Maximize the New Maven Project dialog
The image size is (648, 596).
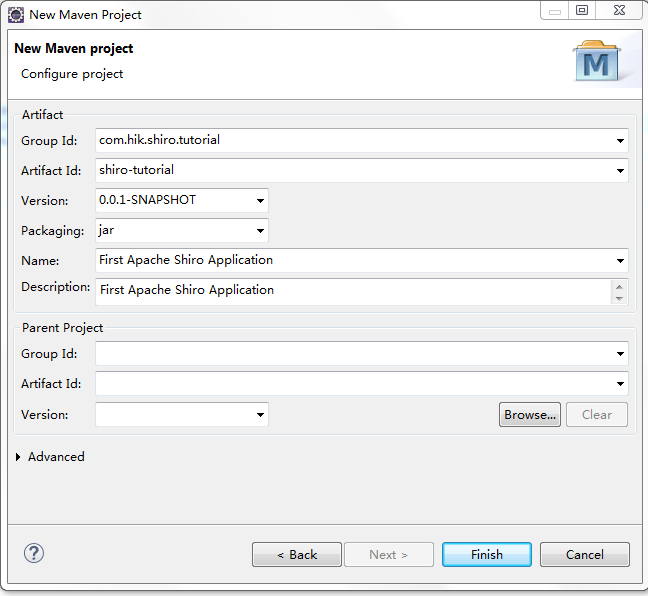click(582, 11)
